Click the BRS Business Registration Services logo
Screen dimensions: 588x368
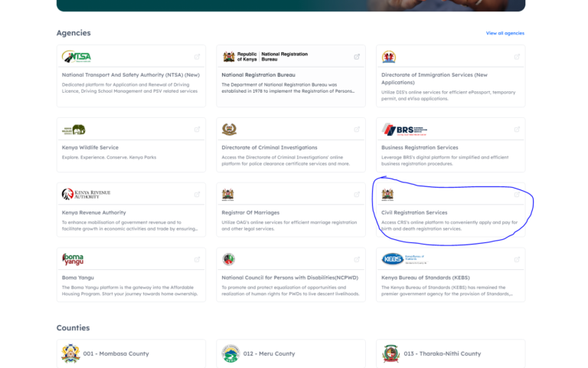(403, 130)
